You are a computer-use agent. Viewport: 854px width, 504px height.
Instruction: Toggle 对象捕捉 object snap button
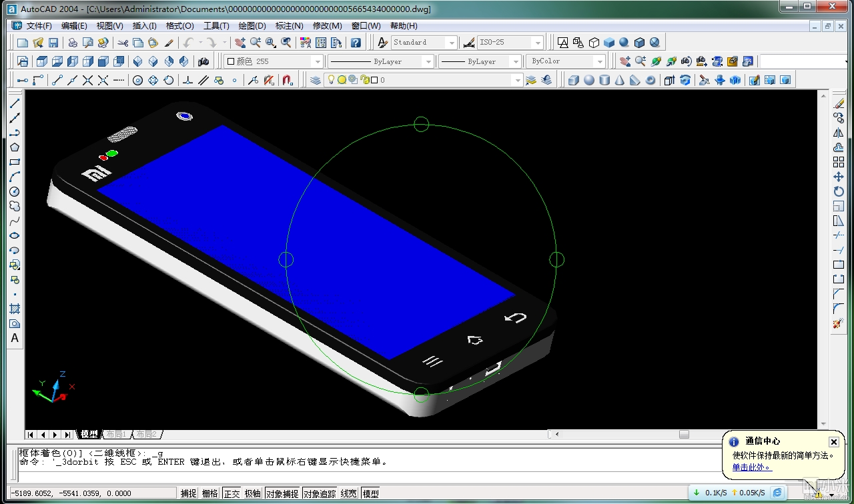point(282,494)
